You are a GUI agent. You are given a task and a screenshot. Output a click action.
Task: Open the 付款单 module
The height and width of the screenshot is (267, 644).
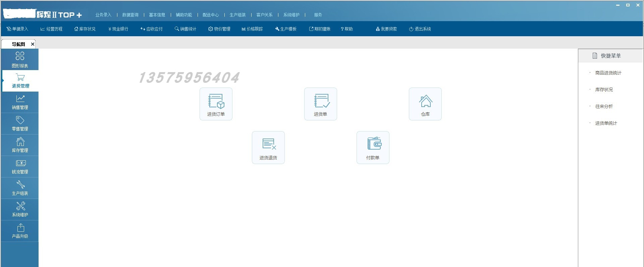point(373,148)
